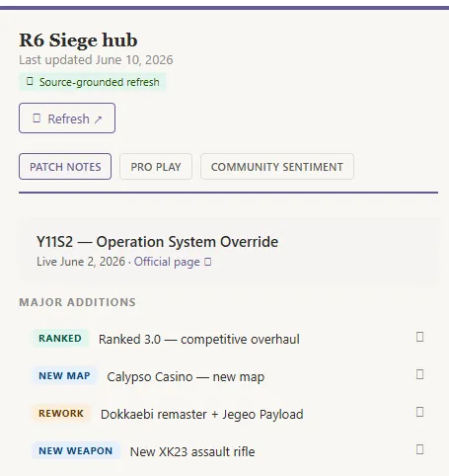The image size is (449, 476).
Task: Select the NEW WEAPON tag
Action: 76,451
